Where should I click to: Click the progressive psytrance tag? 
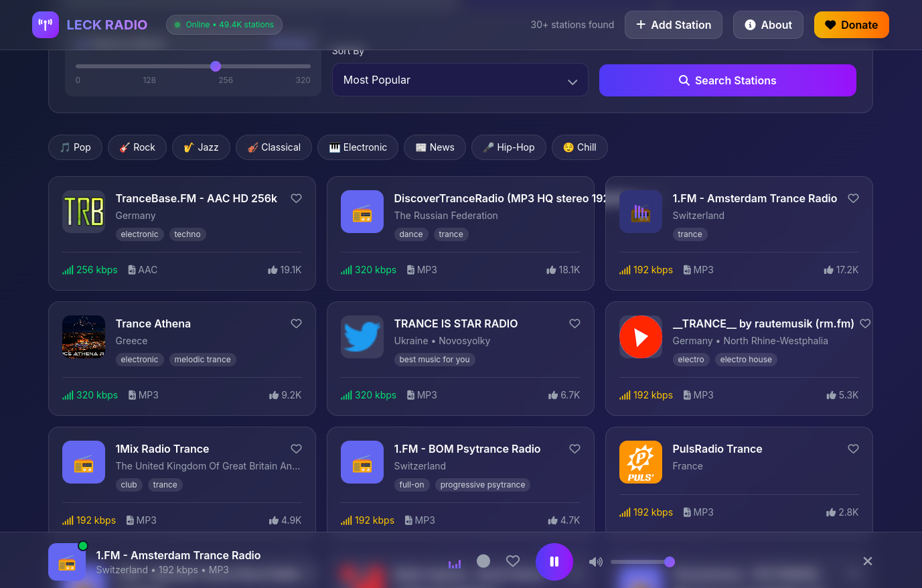[x=483, y=485]
